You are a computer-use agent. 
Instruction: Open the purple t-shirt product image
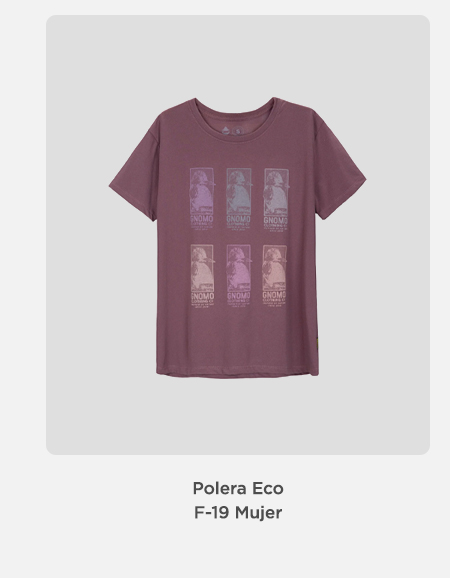click(238, 237)
